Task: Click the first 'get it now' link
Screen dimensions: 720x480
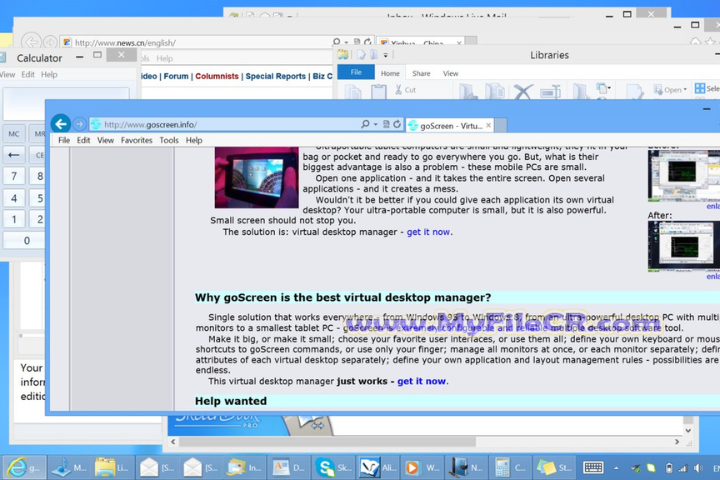Action: pos(428,232)
